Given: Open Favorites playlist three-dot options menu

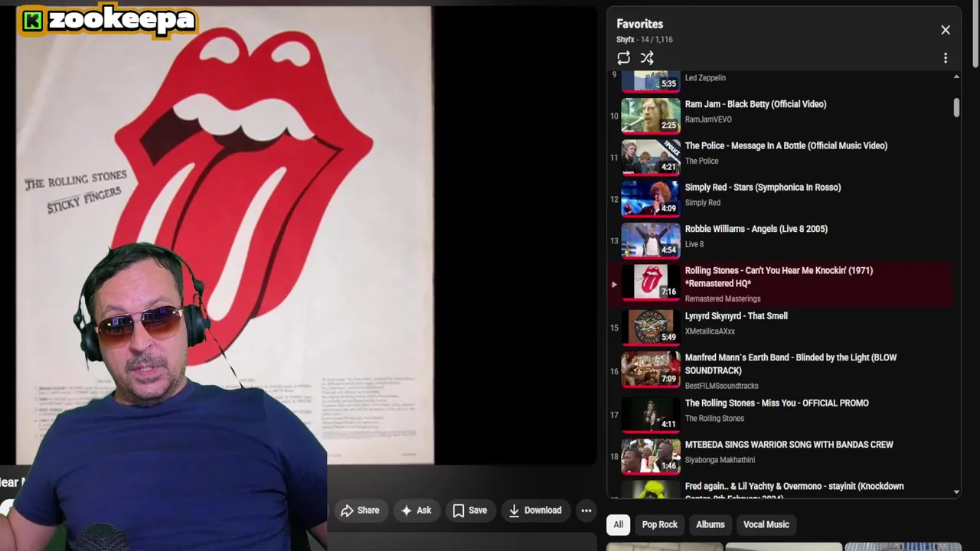Looking at the screenshot, I should 946,58.
